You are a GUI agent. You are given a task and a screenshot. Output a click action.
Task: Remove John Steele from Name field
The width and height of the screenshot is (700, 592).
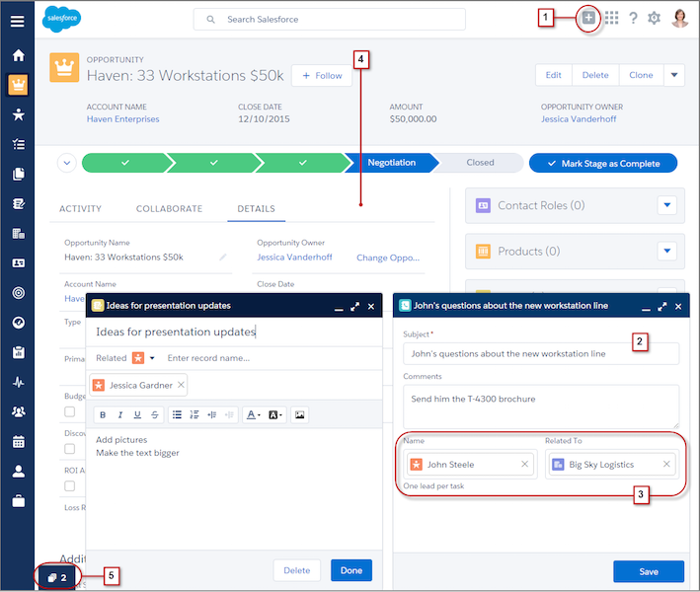(x=524, y=464)
